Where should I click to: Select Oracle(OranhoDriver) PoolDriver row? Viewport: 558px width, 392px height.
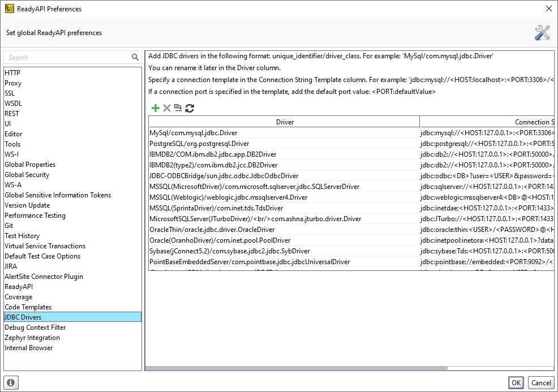point(284,240)
